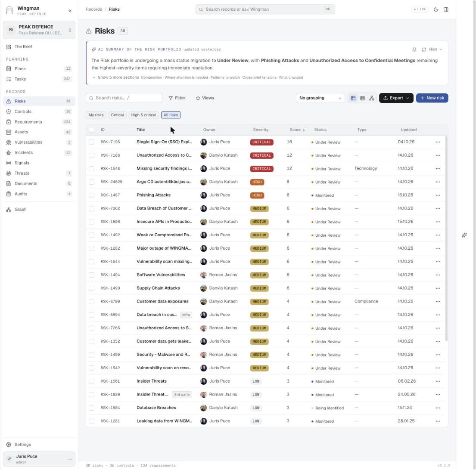Collapse the sidebar with double-chevron icon
476x470 pixels.
pyautogui.click(x=70, y=11)
